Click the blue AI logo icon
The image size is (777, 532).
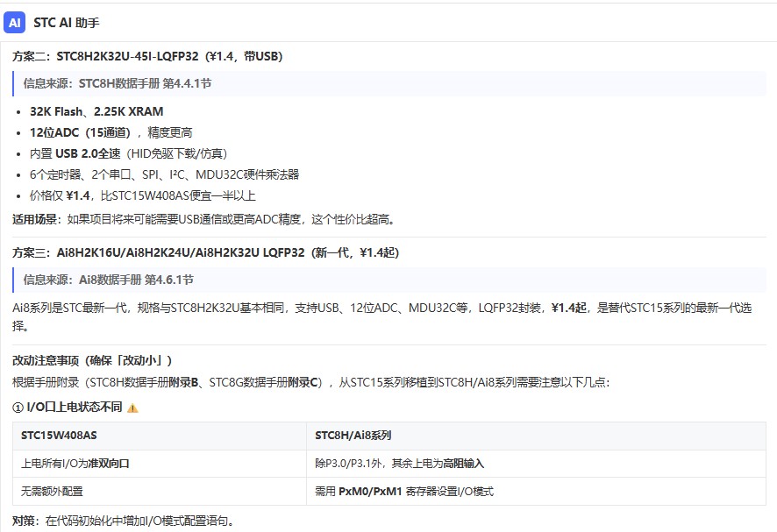(14, 23)
